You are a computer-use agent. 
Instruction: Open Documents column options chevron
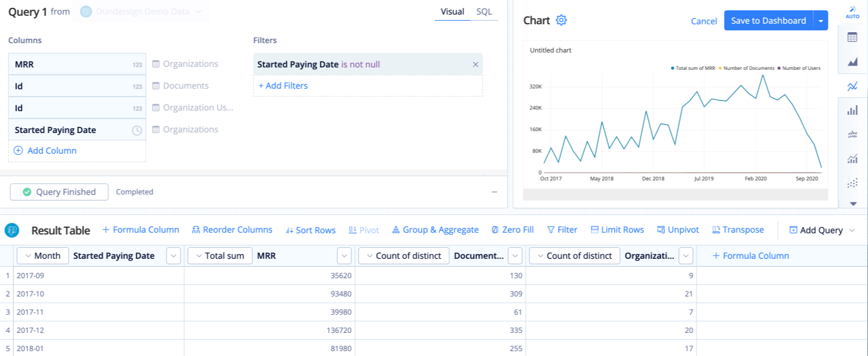coord(515,256)
